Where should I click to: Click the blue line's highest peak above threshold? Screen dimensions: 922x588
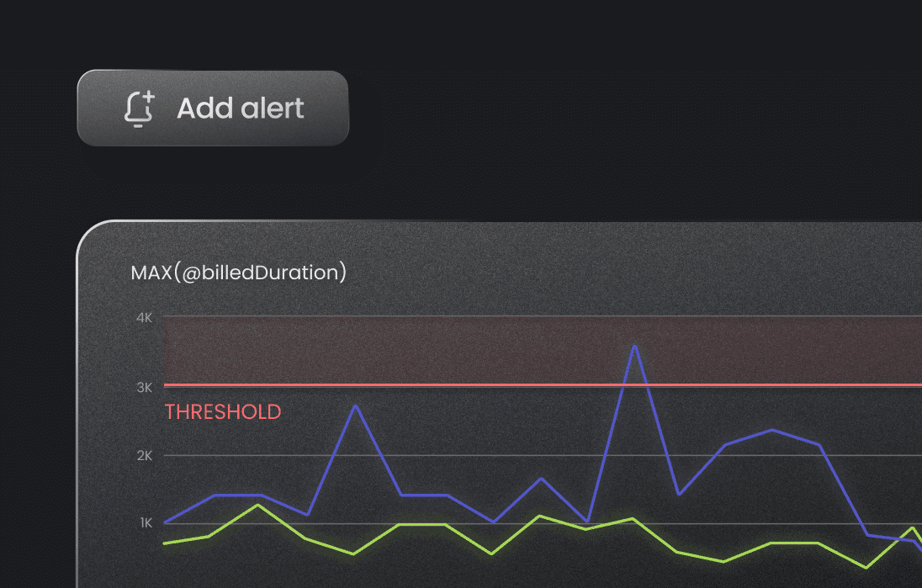[634, 347]
